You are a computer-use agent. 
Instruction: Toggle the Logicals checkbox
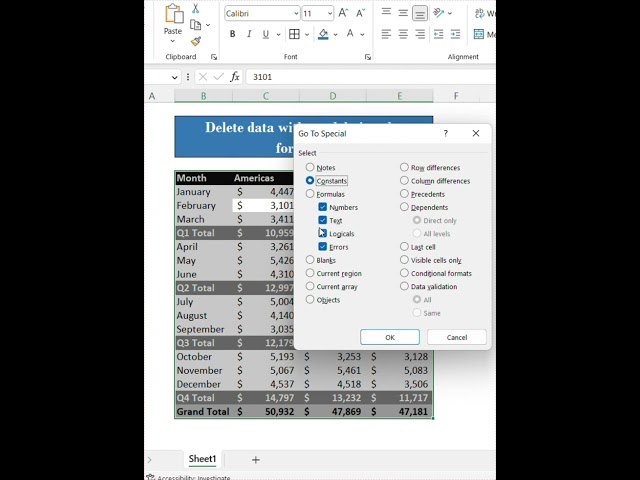click(322, 233)
